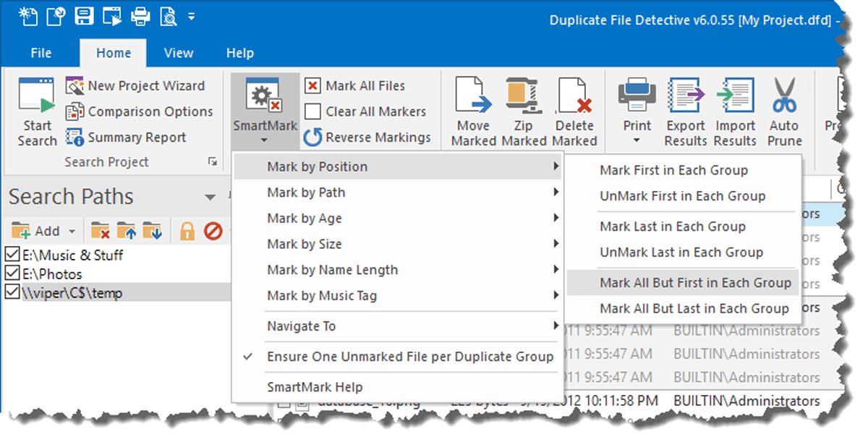Open the Add button dropdown arrow
Screen dimensions: 868x442
(72, 231)
